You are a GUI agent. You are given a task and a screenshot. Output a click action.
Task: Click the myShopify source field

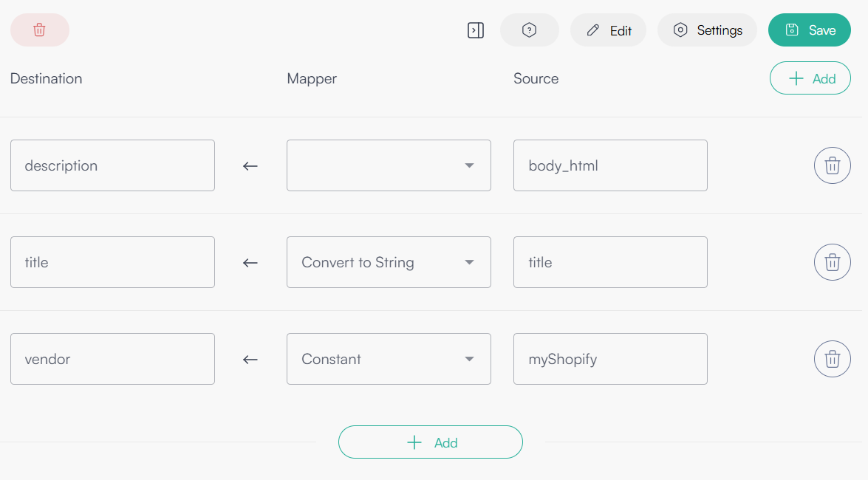point(610,359)
